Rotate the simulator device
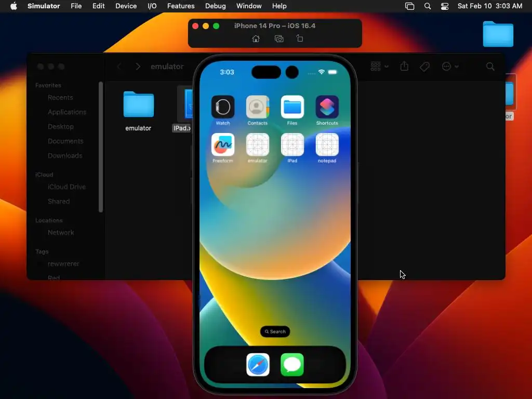The width and height of the screenshot is (532, 399). tap(300, 38)
